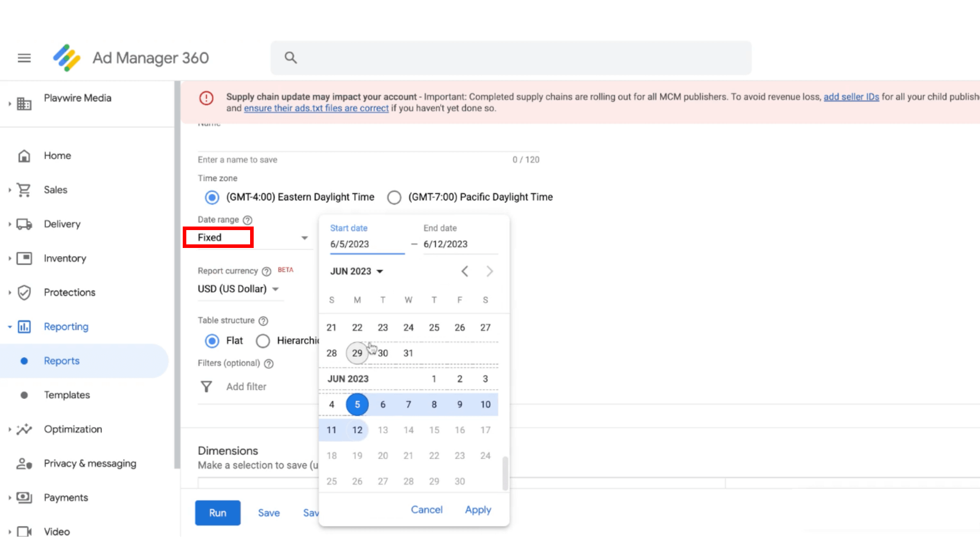
Task: Click the Payments sidebar icon
Action: 23,497
